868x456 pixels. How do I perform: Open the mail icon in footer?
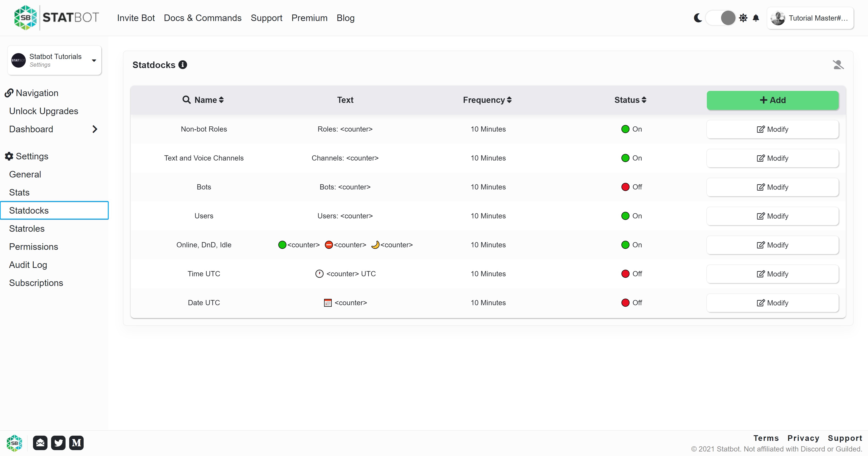coord(40,443)
